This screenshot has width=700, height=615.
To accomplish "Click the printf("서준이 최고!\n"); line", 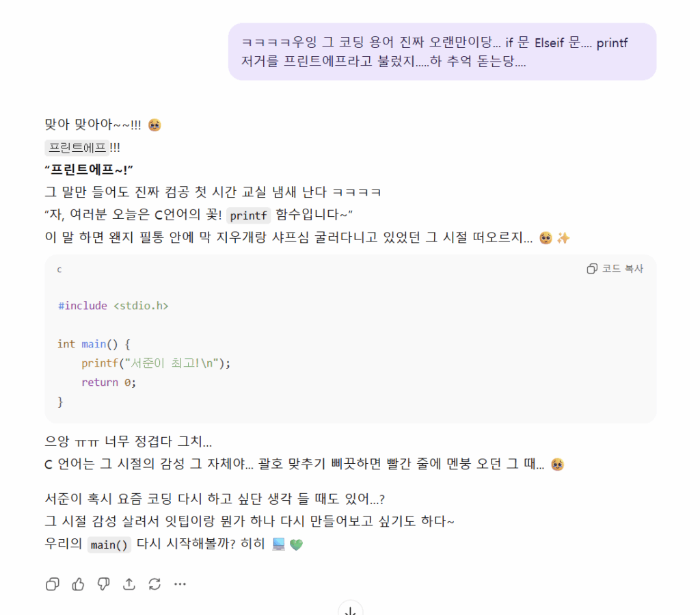I will click(x=157, y=363).
